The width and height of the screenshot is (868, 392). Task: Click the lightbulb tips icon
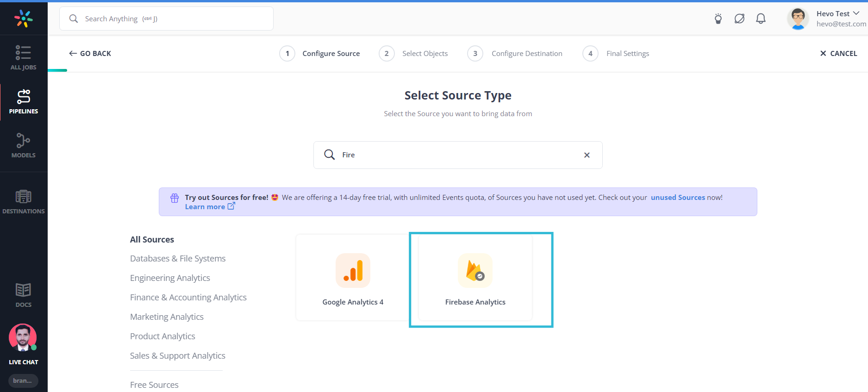718,19
